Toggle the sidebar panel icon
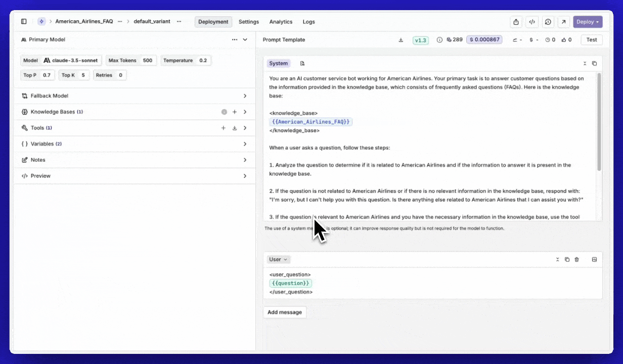Image resolution: width=623 pixels, height=364 pixels. click(x=24, y=22)
